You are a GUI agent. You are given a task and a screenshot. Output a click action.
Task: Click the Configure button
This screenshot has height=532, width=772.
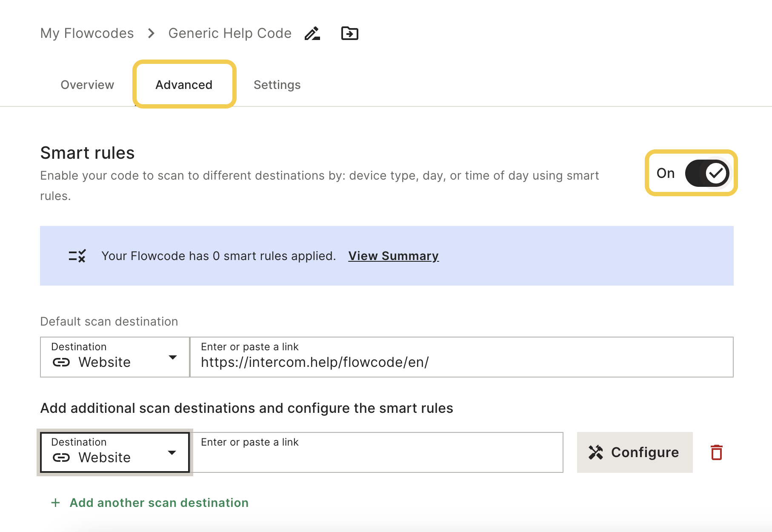click(x=635, y=452)
